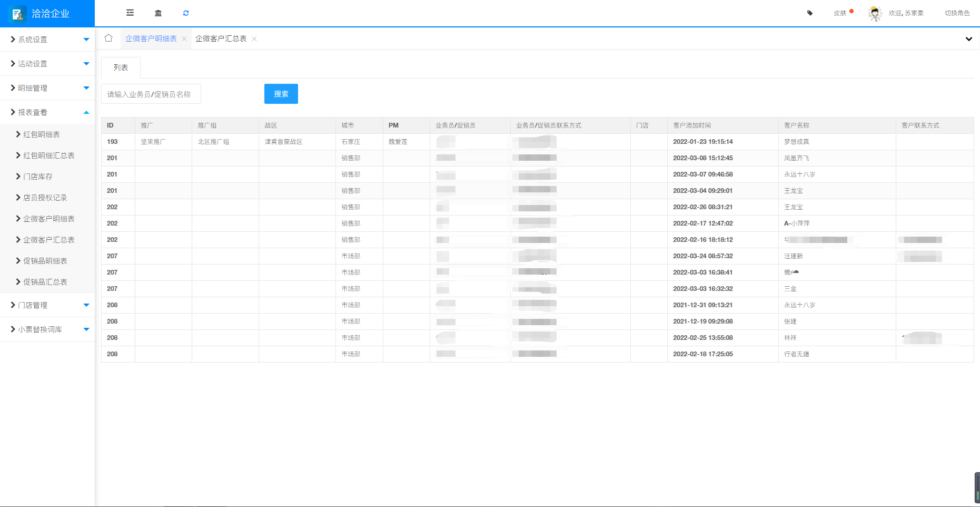Click the 切换角色 link
The height and width of the screenshot is (507, 980).
coord(957,13)
